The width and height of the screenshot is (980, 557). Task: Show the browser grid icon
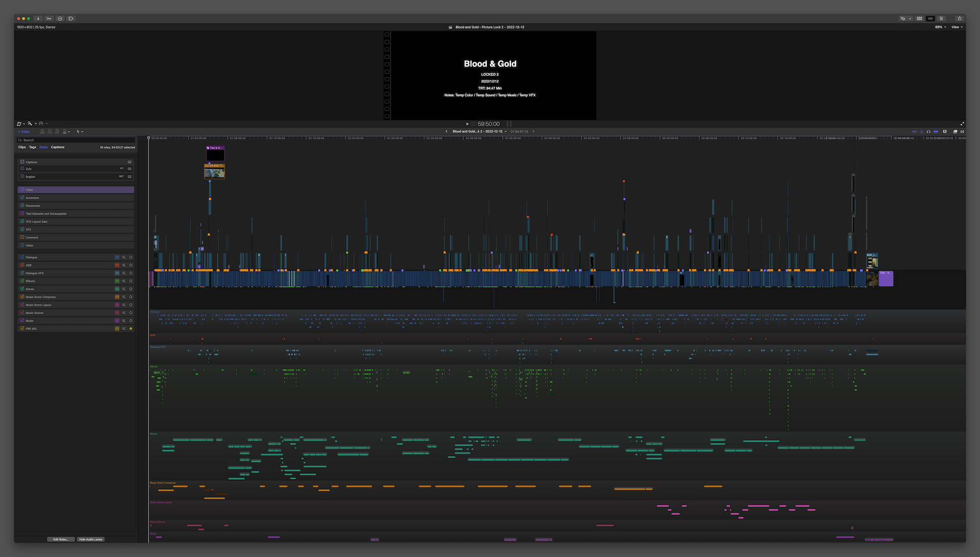pyautogui.click(x=919, y=18)
